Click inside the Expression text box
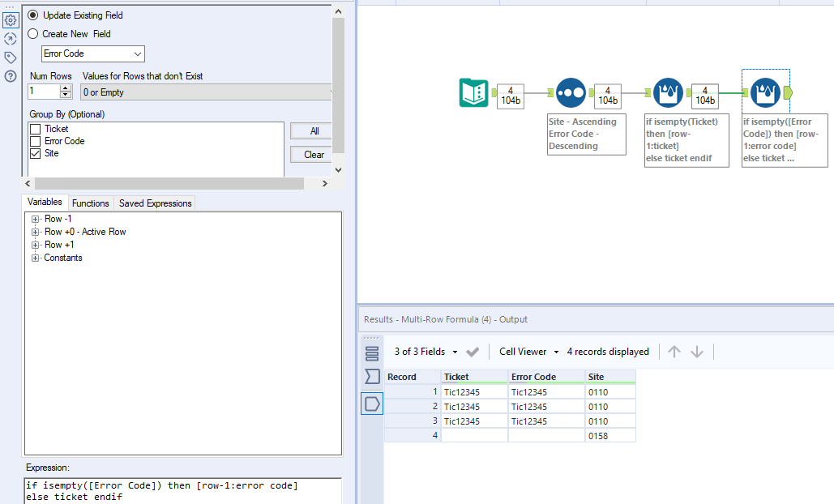This screenshot has width=834, height=504. pyautogui.click(x=182, y=491)
